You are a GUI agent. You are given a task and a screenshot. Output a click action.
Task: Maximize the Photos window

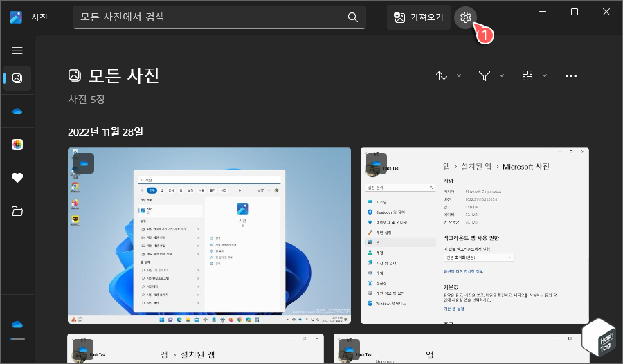tap(574, 12)
